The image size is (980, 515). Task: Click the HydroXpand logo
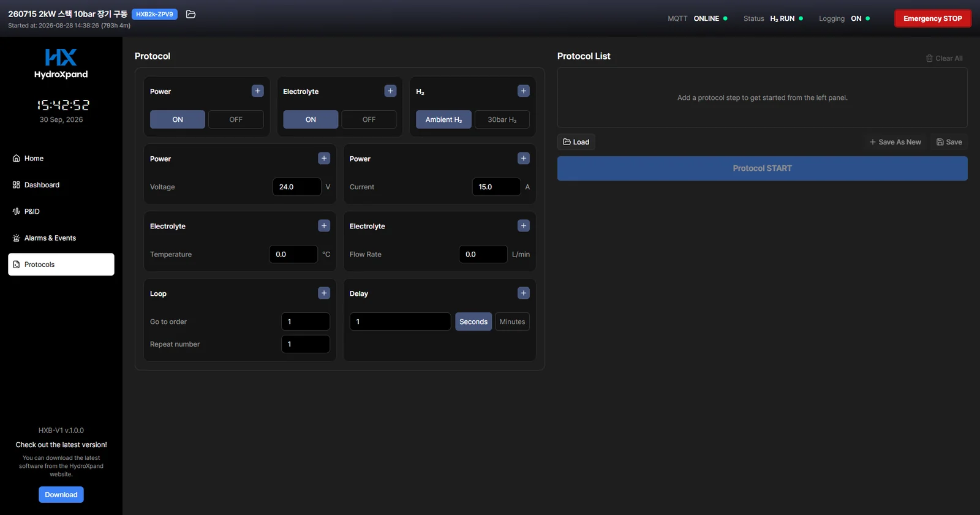61,64
